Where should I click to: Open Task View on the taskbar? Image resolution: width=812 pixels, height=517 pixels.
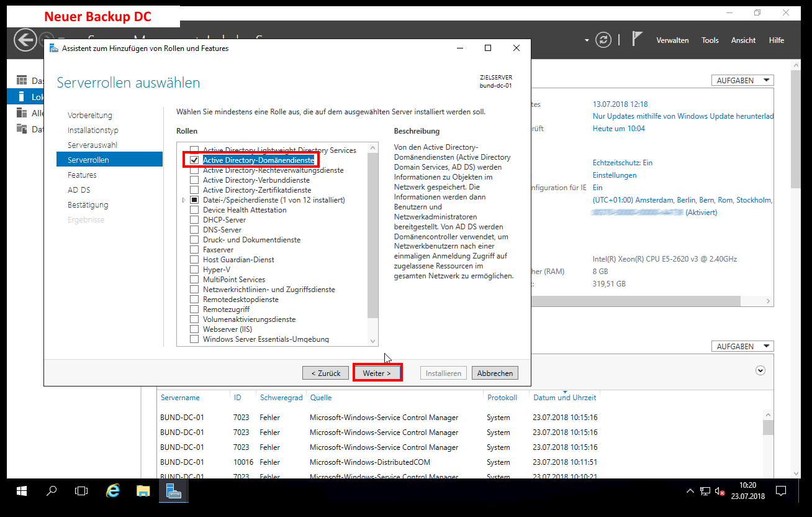point(81,490)
